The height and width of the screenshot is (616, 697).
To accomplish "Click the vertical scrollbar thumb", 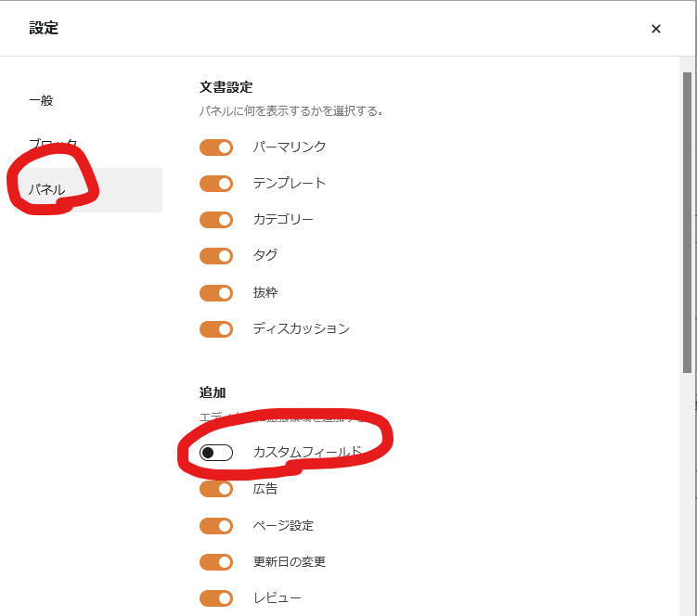I will [x=687, y=223].
